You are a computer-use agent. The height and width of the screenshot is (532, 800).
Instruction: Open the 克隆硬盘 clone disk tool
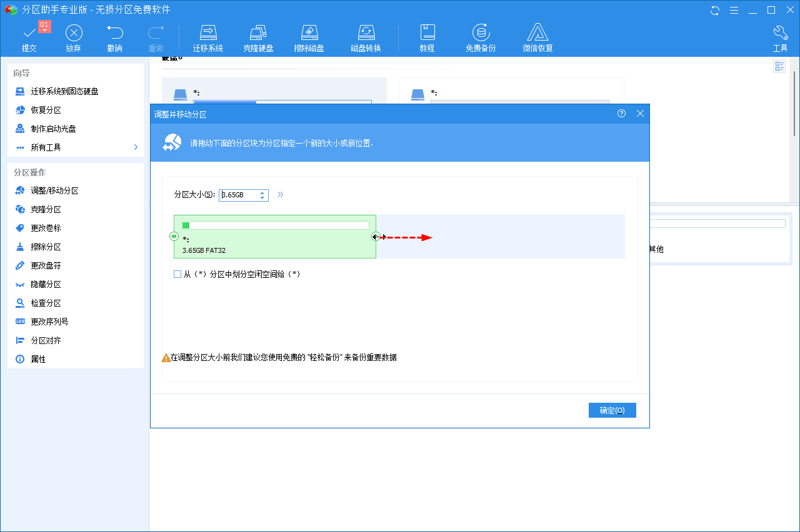coord(258,38)
